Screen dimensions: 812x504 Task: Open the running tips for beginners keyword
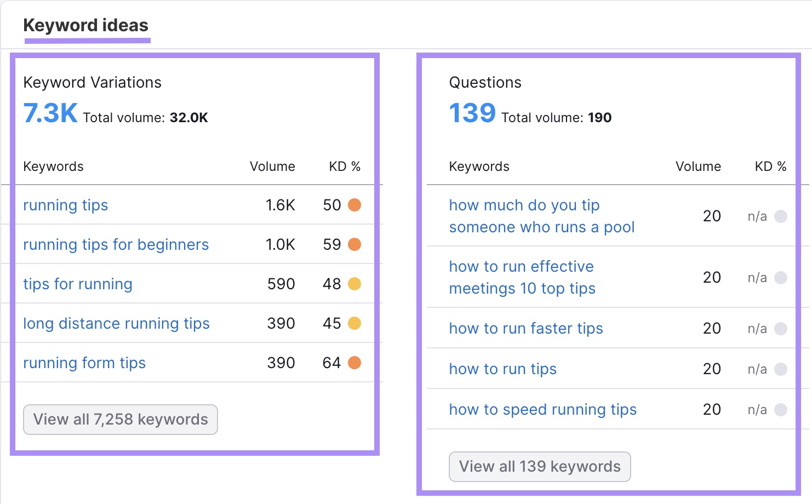[116, 244]
